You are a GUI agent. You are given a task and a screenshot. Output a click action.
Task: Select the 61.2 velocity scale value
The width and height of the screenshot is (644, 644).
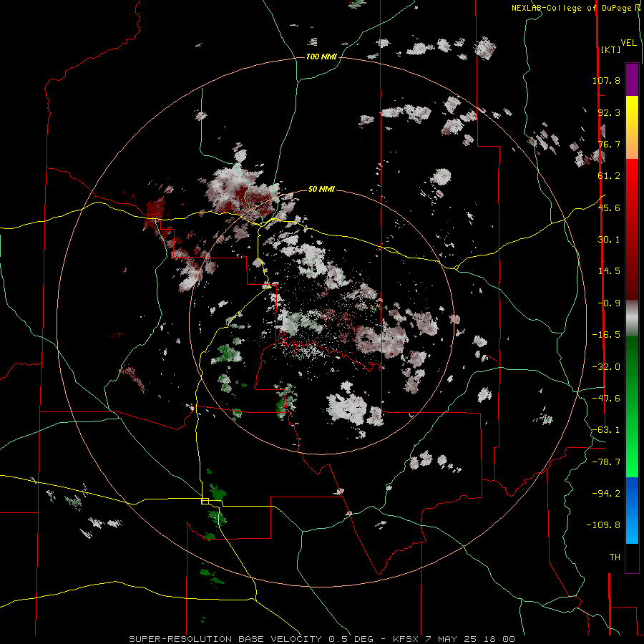[609, 176]
